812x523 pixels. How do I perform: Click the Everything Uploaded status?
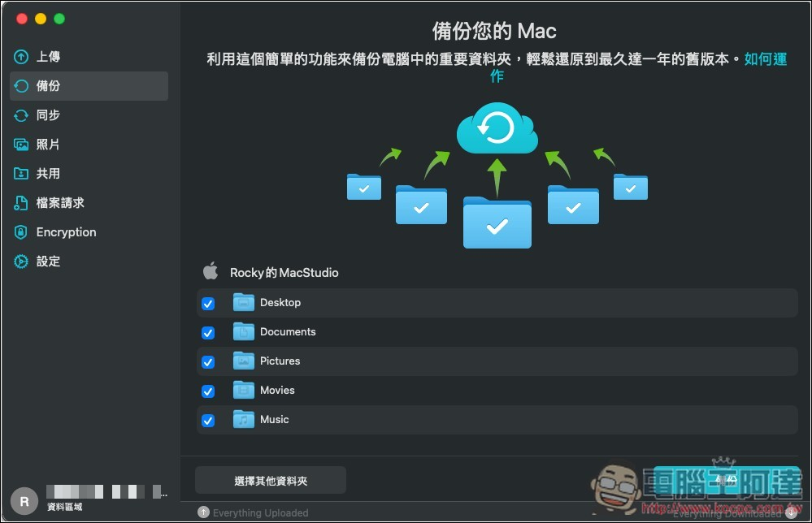coord(260,512)
